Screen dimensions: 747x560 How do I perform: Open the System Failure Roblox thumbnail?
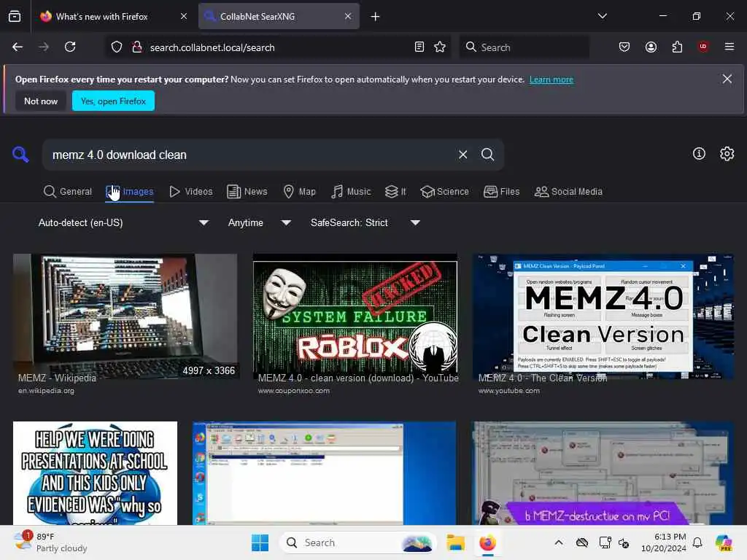[355, 316]
